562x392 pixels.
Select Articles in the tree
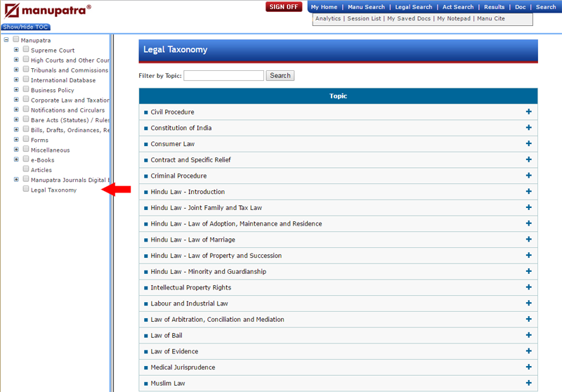pos(41,170)
